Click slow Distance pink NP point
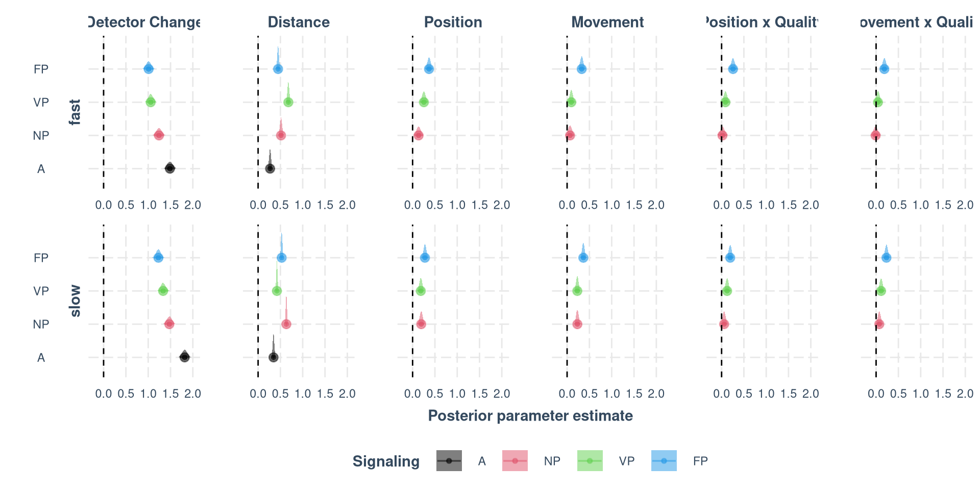Viewport: 980px width, 490px height. (286, 324)
